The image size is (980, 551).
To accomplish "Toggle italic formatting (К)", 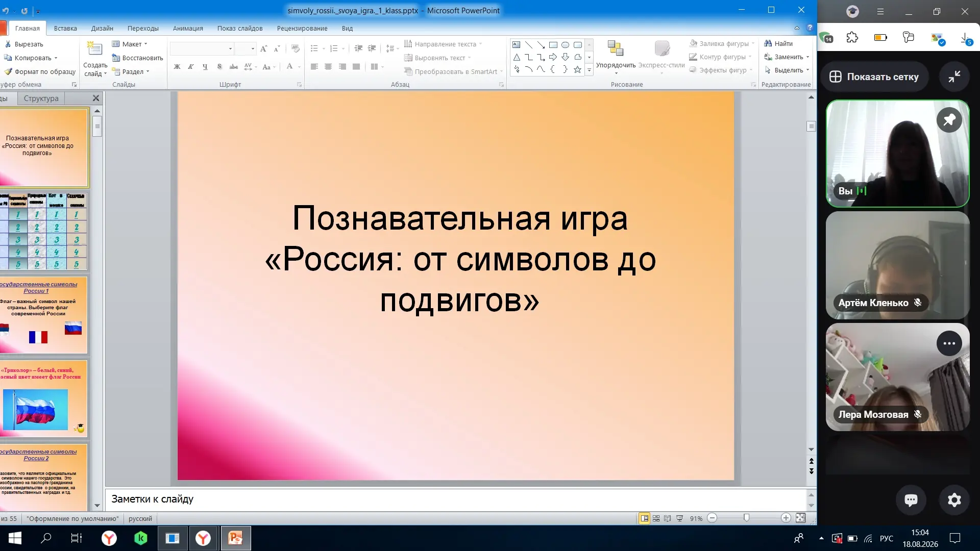I will (x=191, y=67).
